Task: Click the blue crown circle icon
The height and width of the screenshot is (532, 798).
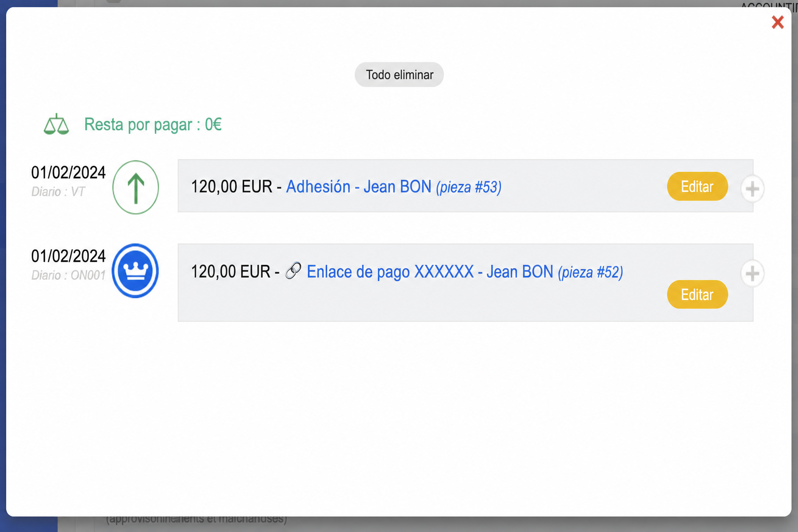Action: [136, 271]
